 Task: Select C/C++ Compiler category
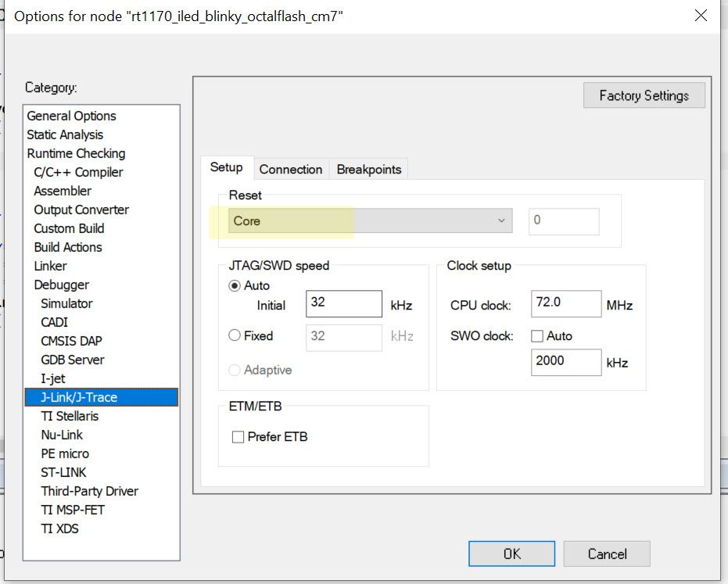pos(78,172)
